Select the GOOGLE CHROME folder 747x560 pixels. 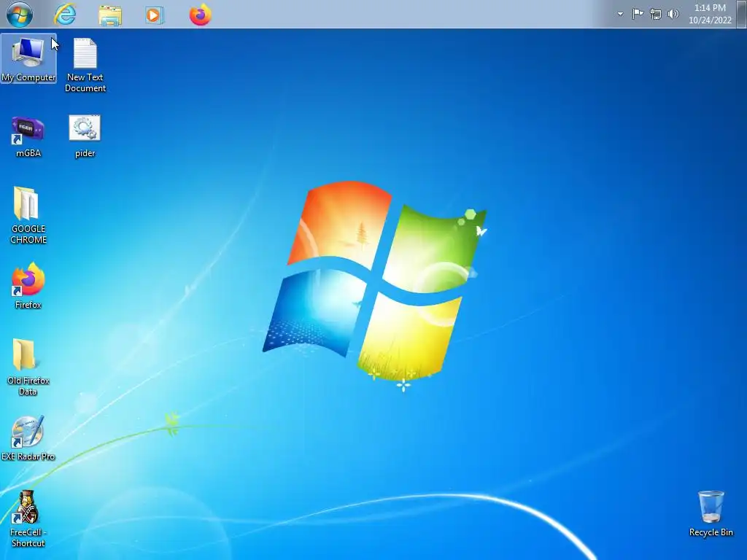pos(28,215)
